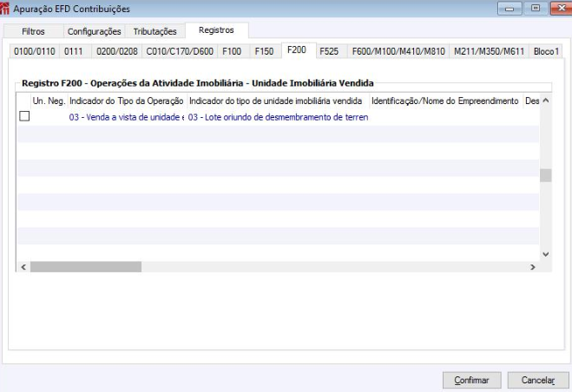Click the horizontal scrollbar left arrow
The height and width of the screenshot is (392, 572).
(23, 267)
